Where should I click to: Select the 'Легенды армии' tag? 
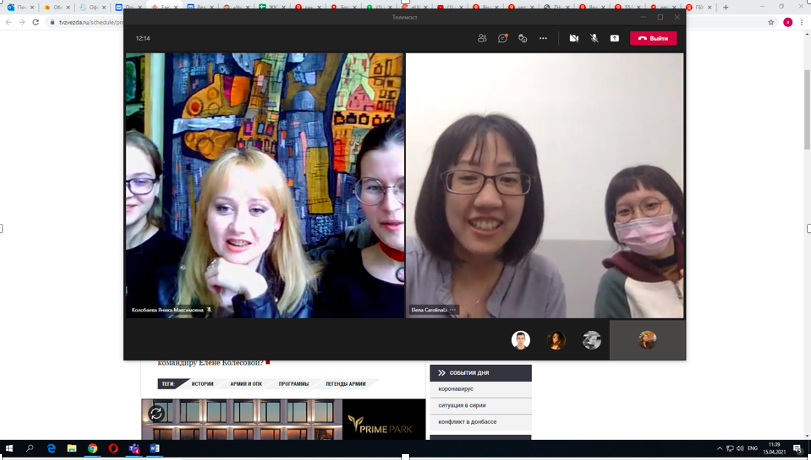coord(345,384)
